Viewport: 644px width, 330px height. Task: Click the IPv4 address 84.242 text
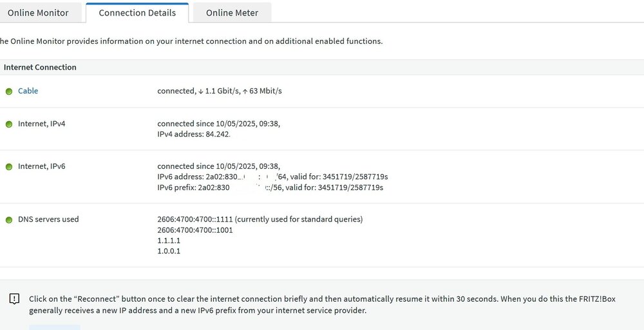[194, 134]
